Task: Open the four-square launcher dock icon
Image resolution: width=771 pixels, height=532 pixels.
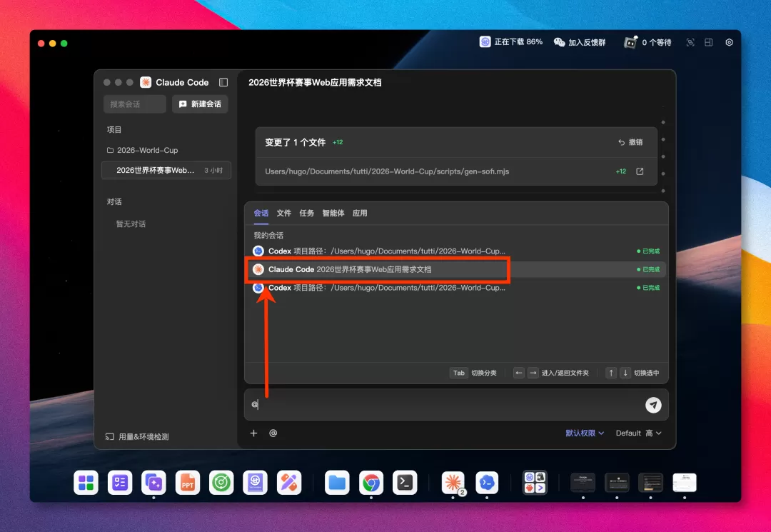Action: tap(86, 482)
